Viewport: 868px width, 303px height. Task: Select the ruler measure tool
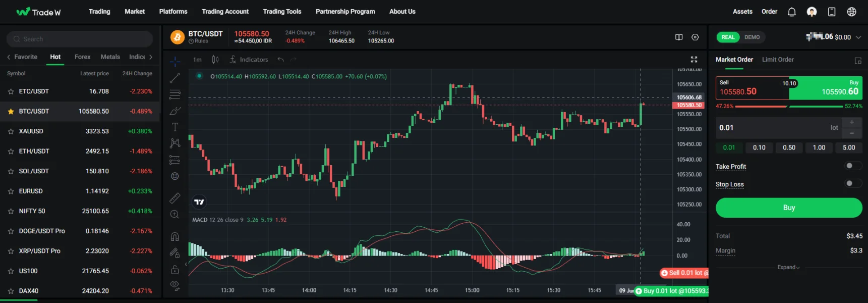(175, 198)
